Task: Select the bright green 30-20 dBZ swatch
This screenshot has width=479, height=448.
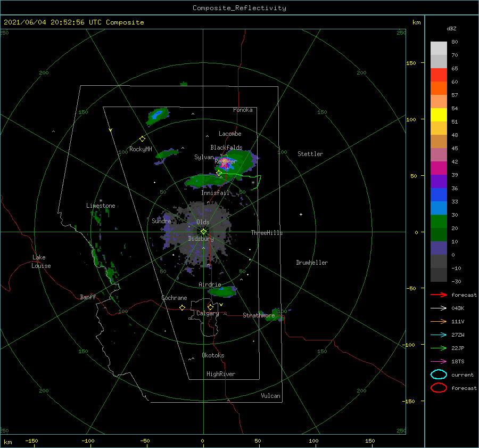Action: (x=439, y=222)
